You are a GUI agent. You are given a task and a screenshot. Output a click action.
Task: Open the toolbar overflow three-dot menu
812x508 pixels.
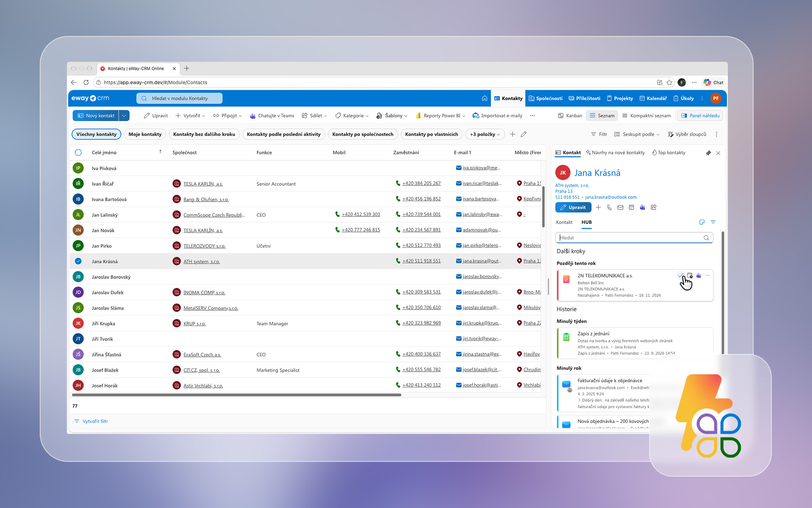tap(532, 116)
